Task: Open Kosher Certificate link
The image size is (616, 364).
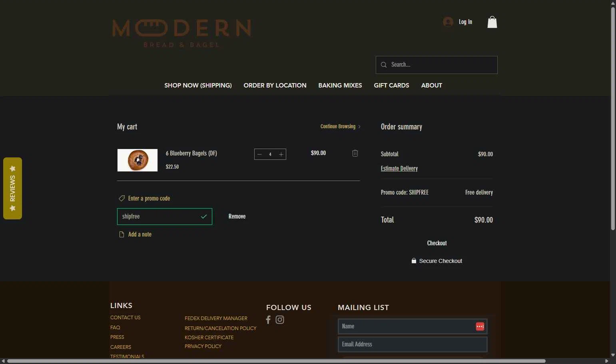Action: click(x=209, y=338)
